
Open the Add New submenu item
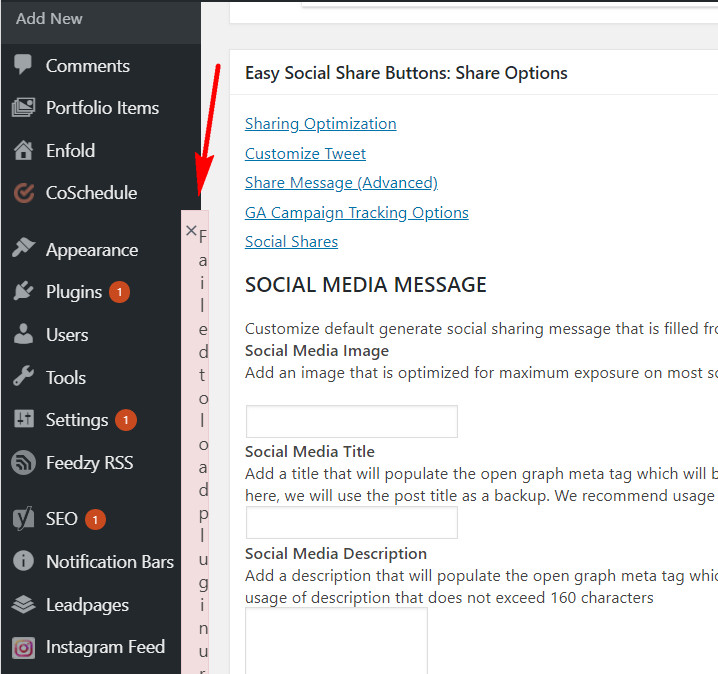(49, 19)
